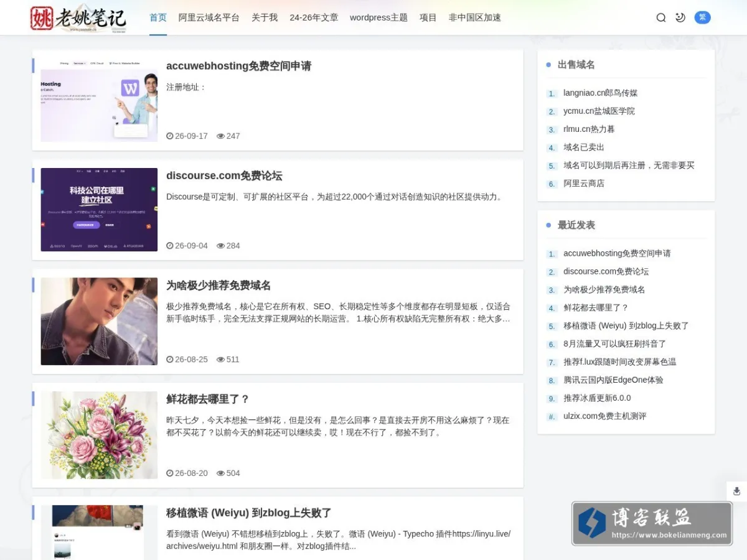Click 域名可以到期后再注册，无需非要买 entry
Screen dimensions: 747x560
(629, 166)
